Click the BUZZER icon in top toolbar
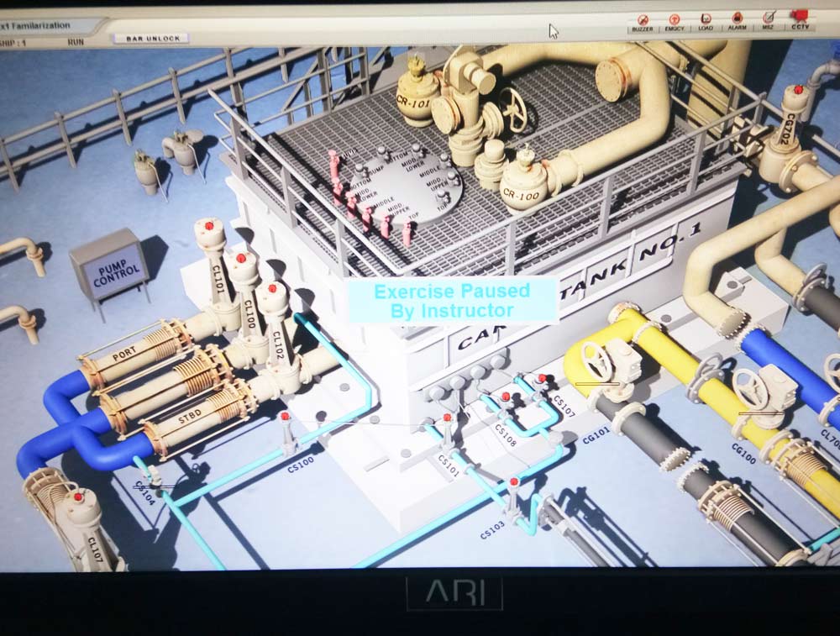 pyautogui.click(x=643, y=21)
